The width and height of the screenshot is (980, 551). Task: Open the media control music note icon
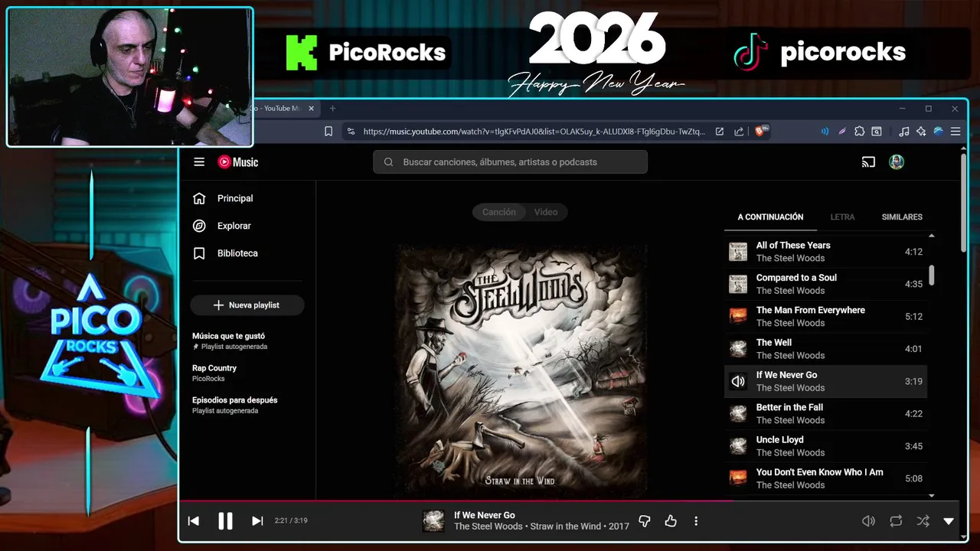904,132
